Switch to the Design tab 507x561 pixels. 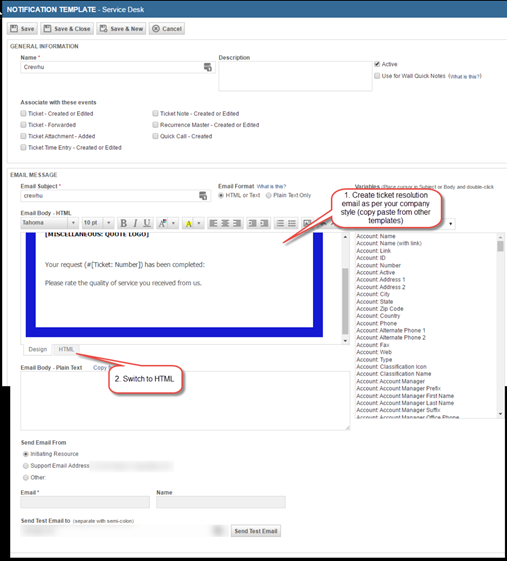click(38, 349)
